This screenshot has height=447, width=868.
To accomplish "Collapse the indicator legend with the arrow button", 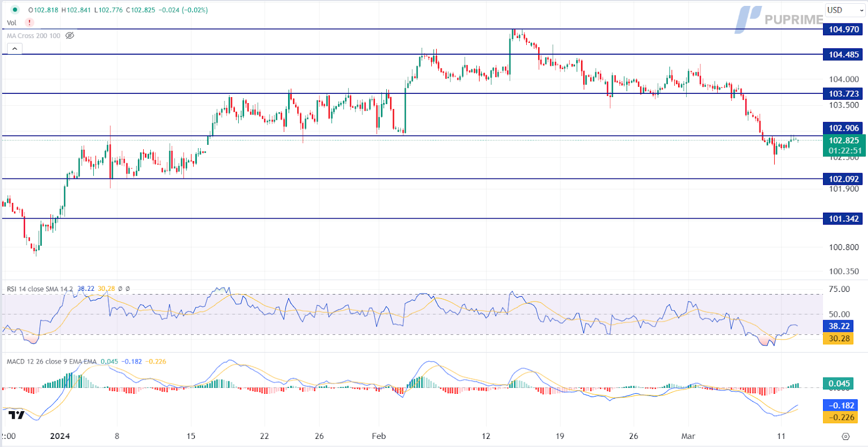I will pos(15,49).
